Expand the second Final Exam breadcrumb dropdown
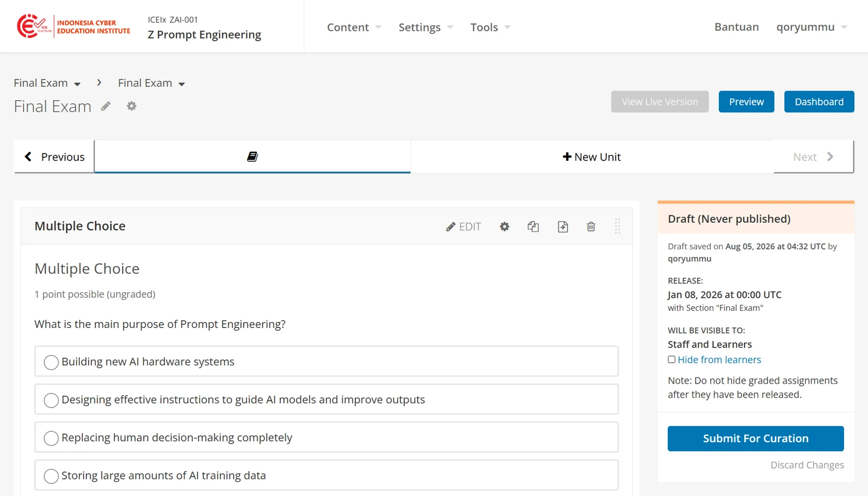 click(152, 83)
